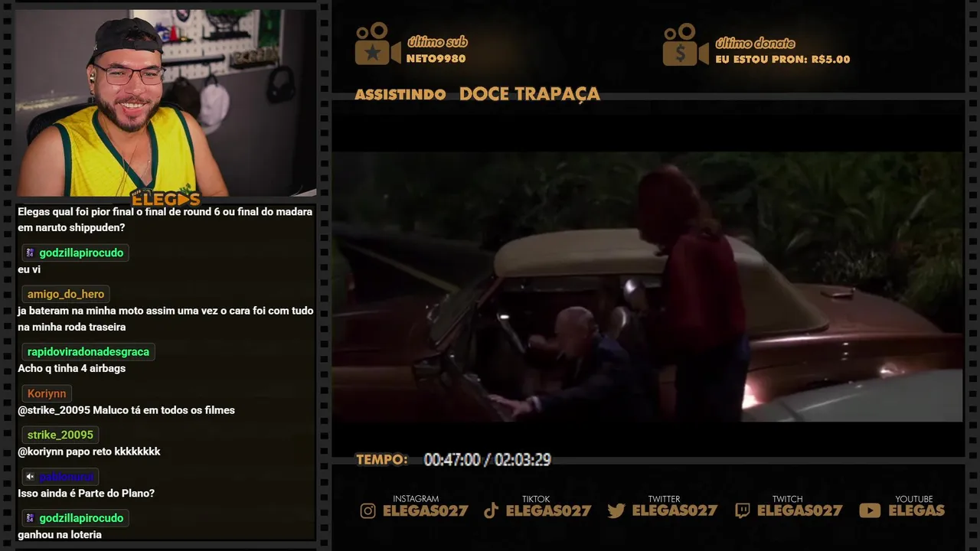Click message 'Isso ainda é Parte do Plano?'
Viewport: 980px width, 551px height.
click(x=87, y=493)
